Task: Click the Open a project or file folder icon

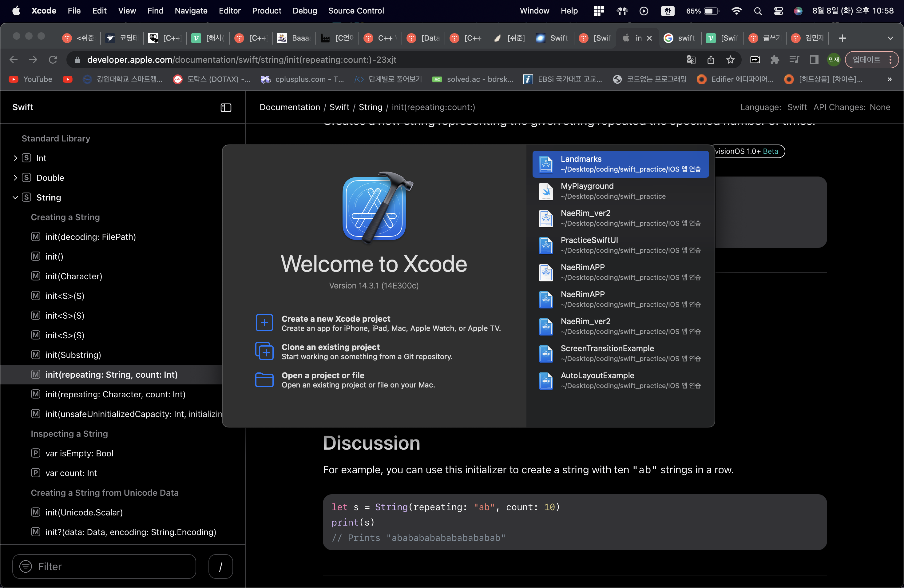Action: point(264,379)
